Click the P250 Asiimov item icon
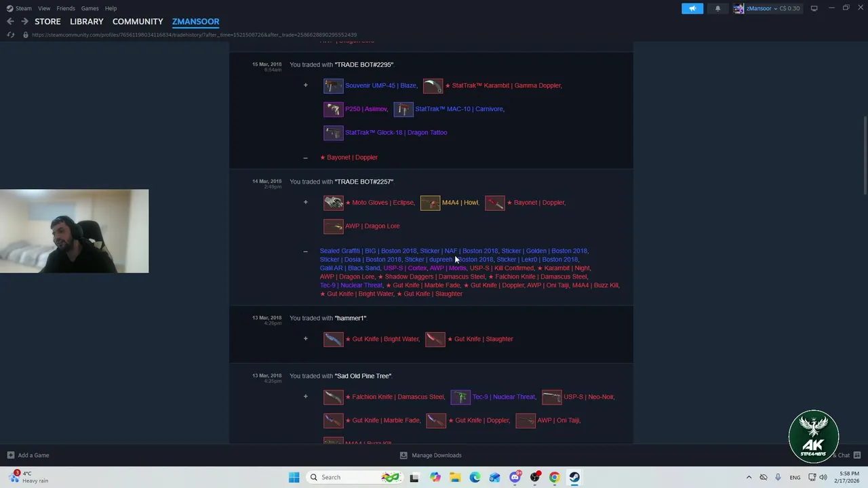 [x=333, y=109]
